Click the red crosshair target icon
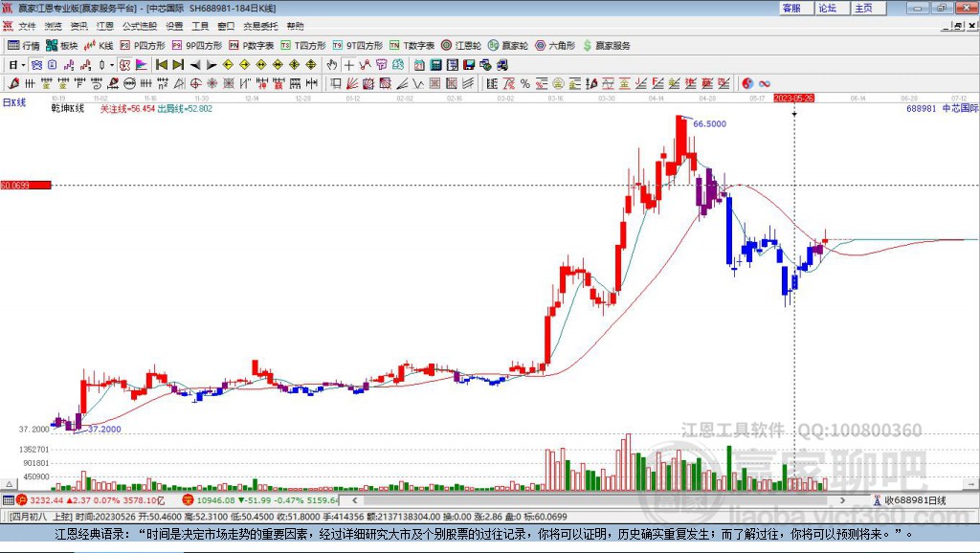Viewport: 980px width, 553px height. [195, 84]
